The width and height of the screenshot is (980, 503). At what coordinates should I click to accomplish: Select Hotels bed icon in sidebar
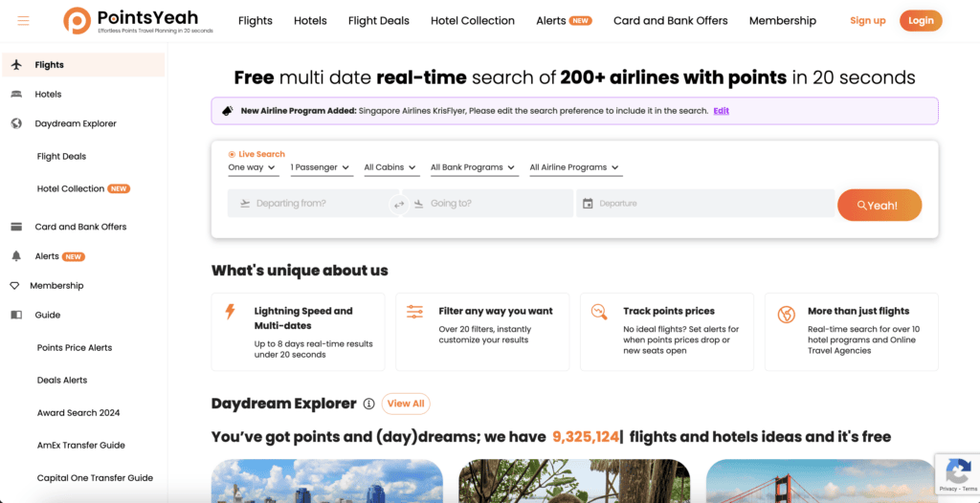click(16, 95)
